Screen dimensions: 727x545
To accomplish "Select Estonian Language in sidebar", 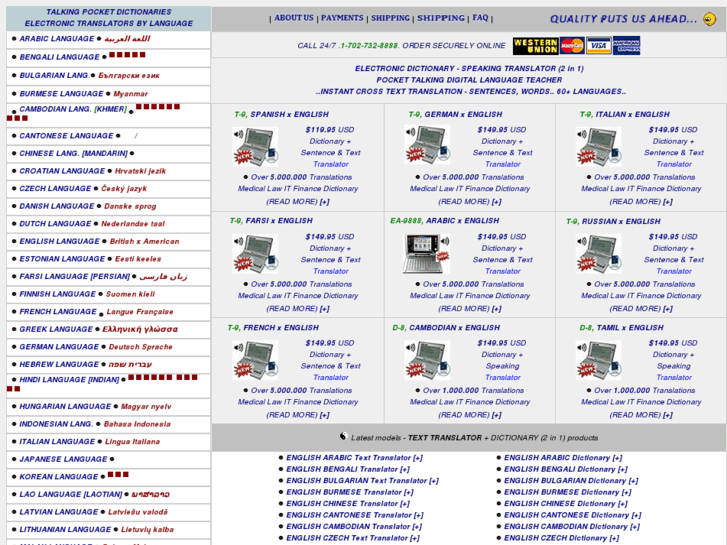I will pos(62,259).
